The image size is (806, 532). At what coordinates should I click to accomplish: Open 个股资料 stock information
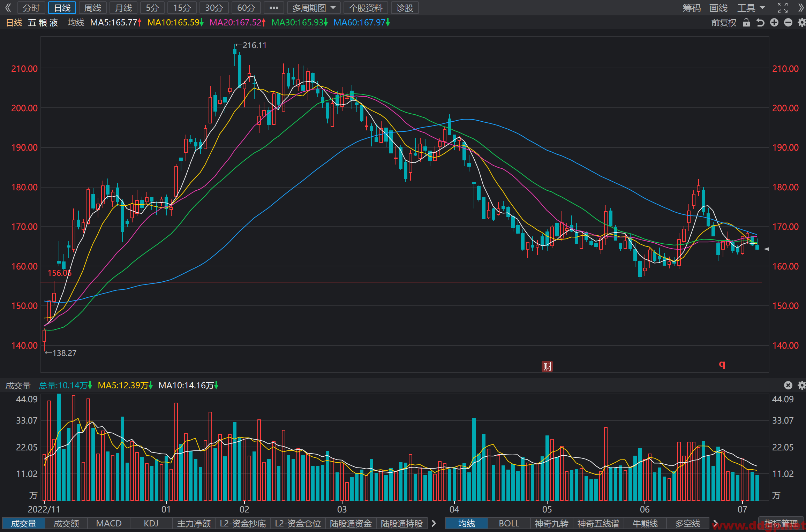coord(366,8)
